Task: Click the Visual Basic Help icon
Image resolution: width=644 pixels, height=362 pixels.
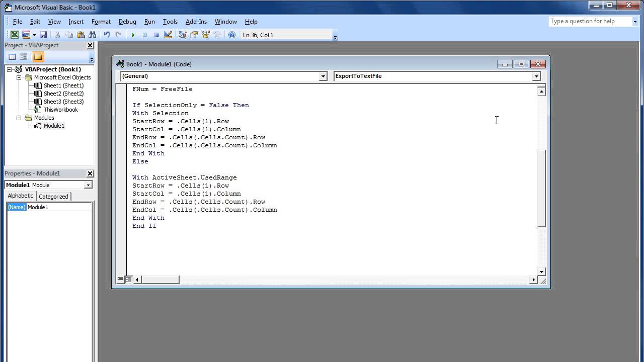Action: click(232, 35)
